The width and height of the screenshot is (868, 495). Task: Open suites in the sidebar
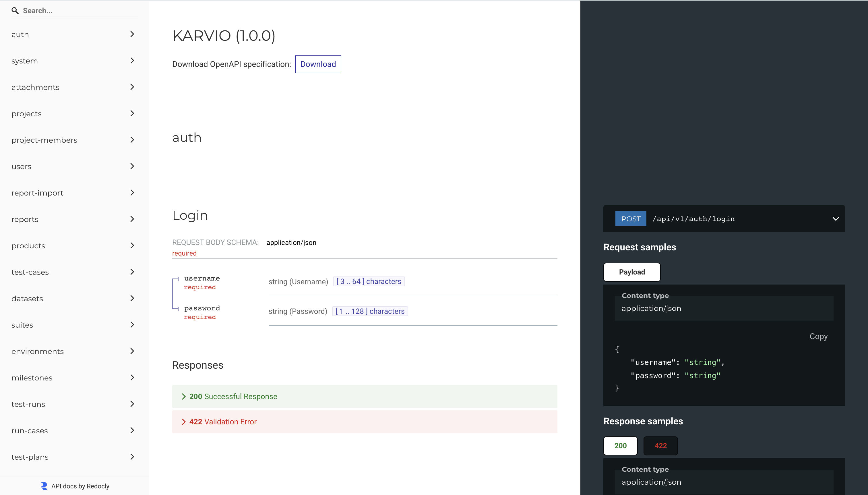[x=74, y=325]
